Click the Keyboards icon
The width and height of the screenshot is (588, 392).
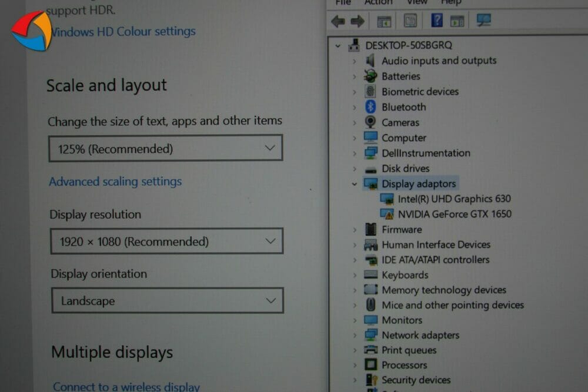370,274
